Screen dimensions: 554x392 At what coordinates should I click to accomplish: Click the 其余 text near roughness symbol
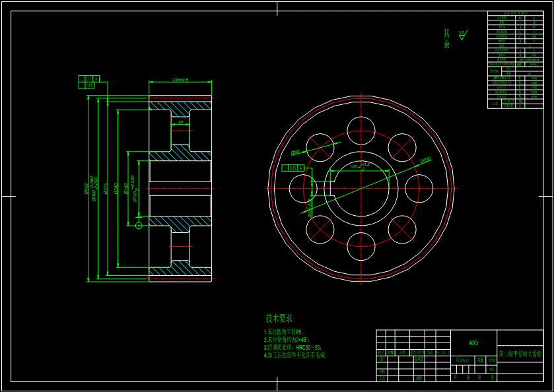click(x=447, y=39)
